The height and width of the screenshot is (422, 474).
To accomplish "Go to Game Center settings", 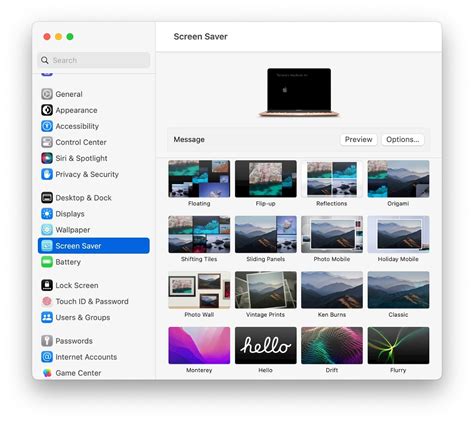I will [x=94, y=373].
